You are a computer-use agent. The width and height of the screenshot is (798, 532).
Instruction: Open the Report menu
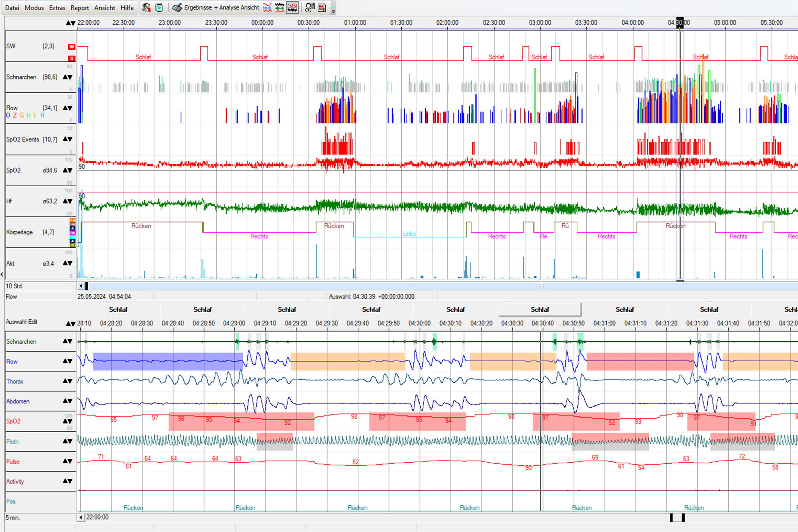[80, 8]
